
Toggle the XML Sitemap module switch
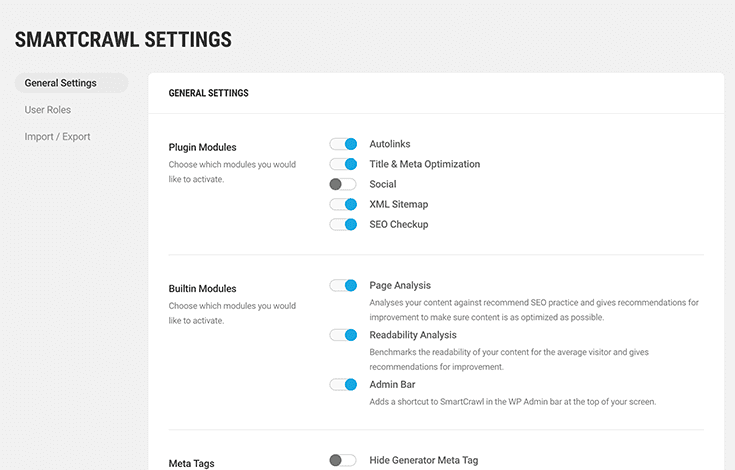click(x=343, y=204)
